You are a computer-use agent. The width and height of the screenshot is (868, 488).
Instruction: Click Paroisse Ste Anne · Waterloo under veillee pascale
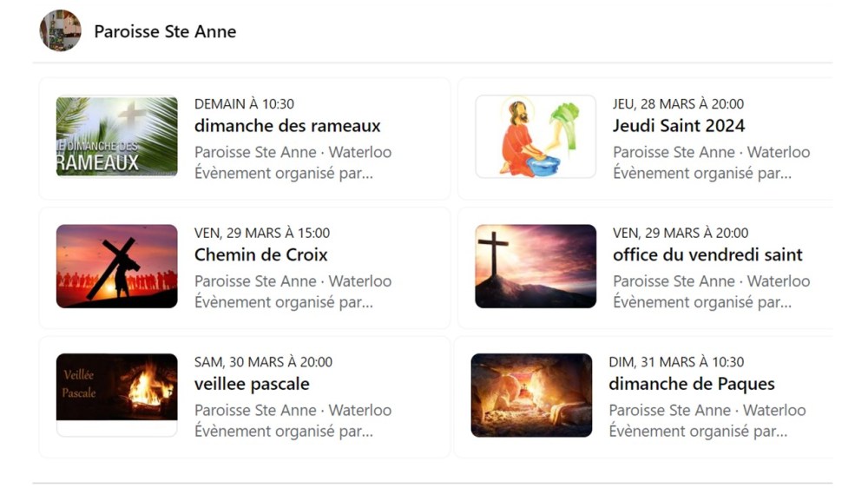[293, 410]
